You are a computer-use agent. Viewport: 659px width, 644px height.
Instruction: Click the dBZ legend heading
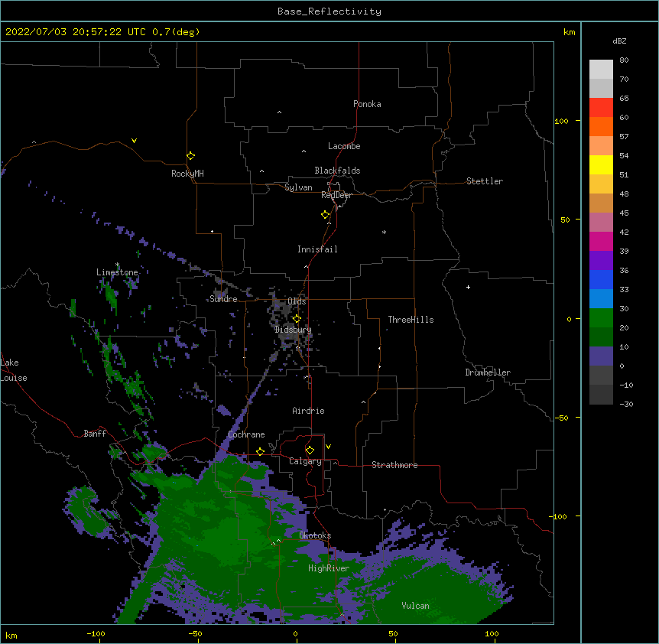pyautogui.click(x=619, y=41)
